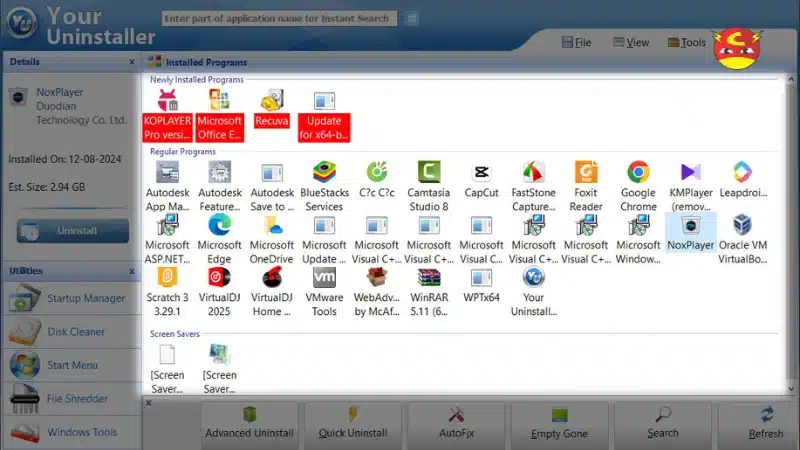Select the Autodesk Save to ... icon
Image resolution: width=800 pixels, height=450 pixels.
point(272,172)
